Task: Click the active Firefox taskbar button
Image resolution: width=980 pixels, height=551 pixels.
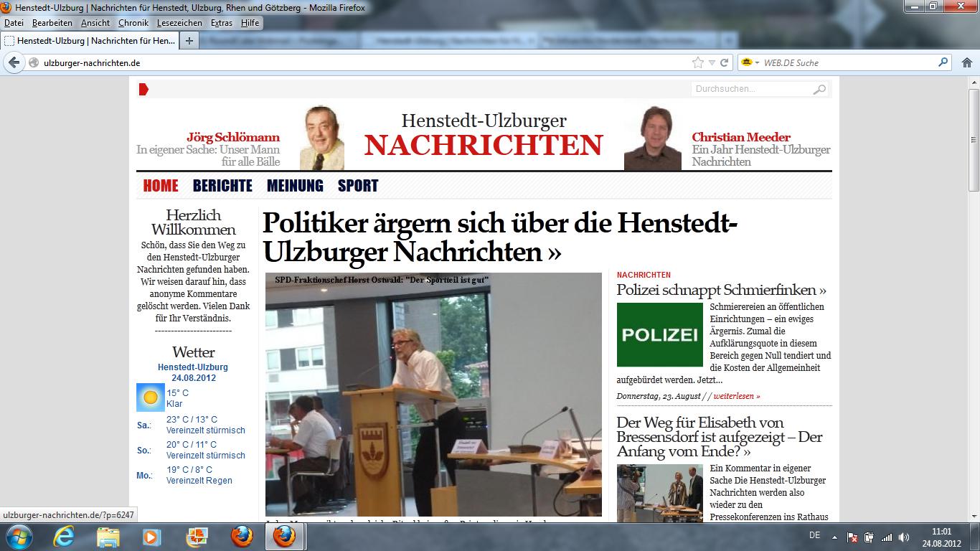Action: coord(285,537)
